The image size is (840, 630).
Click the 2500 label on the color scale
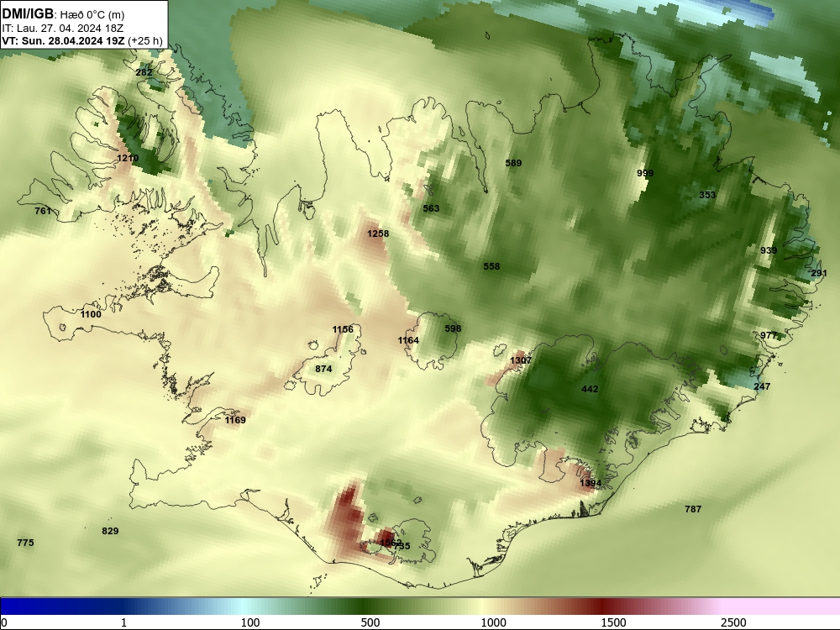point(733,622)
